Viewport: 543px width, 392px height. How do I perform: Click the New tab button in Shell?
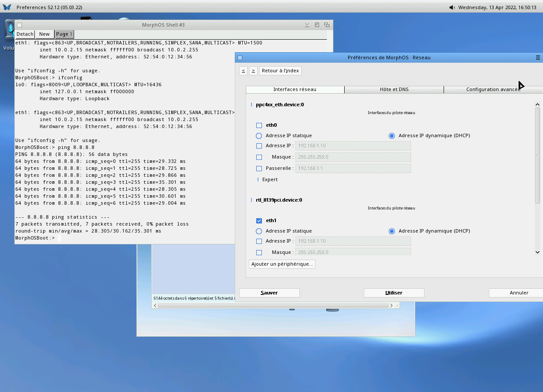click(44, 34)
